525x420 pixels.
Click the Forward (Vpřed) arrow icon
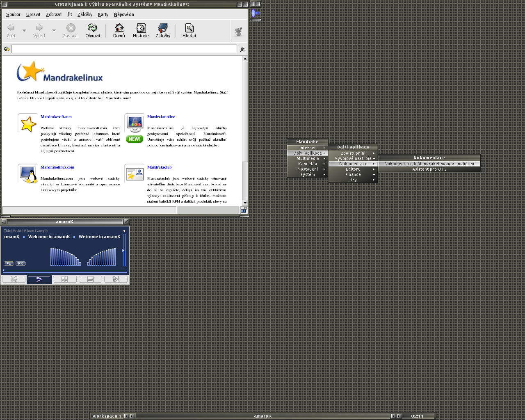(x=39, y=28)
